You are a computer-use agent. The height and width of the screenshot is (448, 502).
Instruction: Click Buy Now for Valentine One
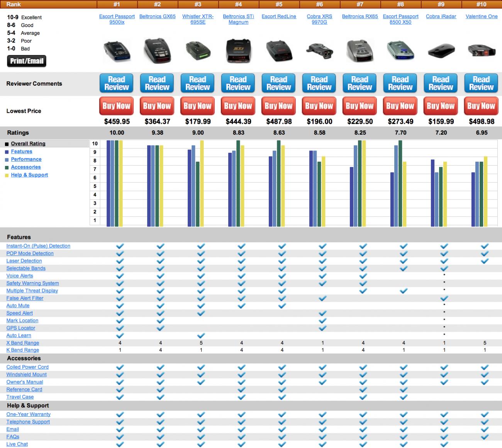pos(481,106)
